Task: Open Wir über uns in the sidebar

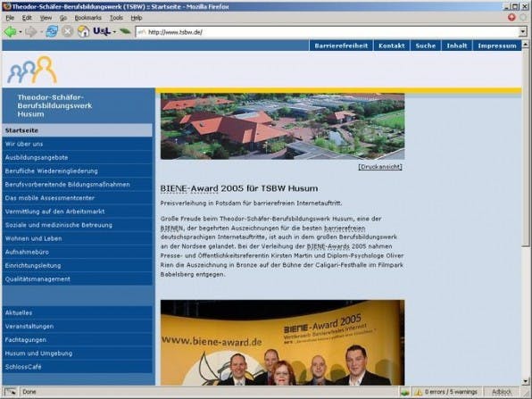Action: pyautogui.click(x=78, y=144)
